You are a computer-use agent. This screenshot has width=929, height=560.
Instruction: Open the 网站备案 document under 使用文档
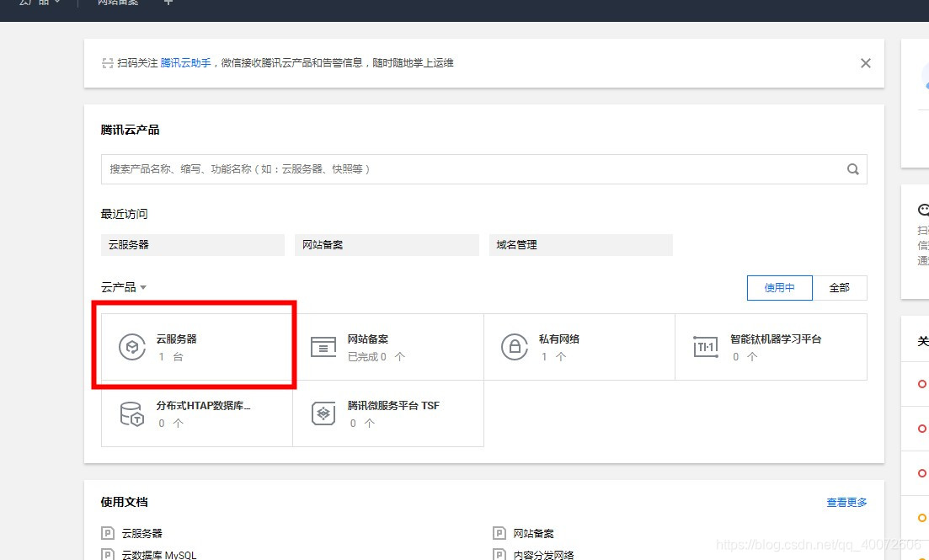pos(533,533)
